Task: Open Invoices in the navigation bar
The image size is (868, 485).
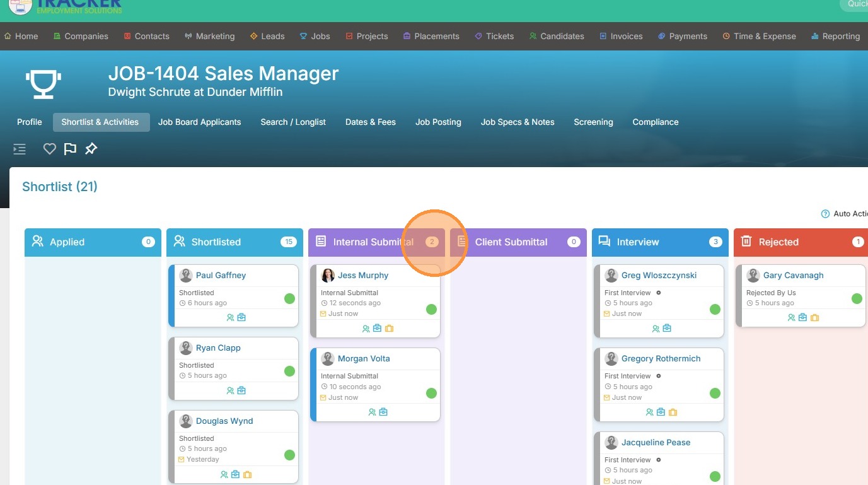Action: (622, 36)
